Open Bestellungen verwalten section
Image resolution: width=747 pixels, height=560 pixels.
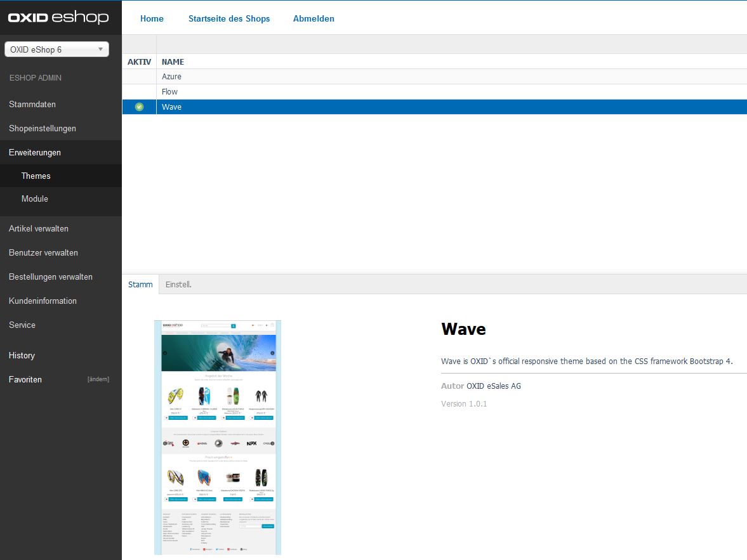[51, 277]
